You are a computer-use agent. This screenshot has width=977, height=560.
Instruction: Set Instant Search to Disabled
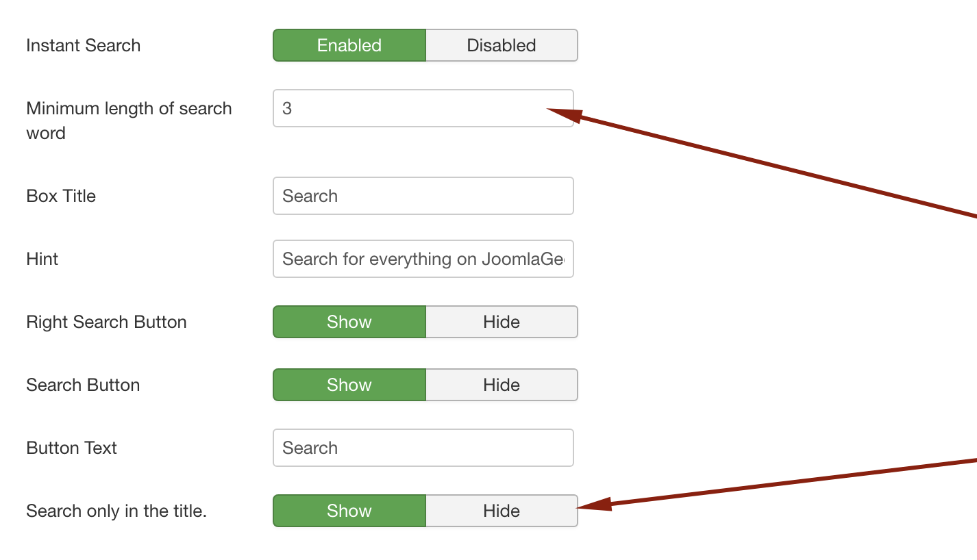[502, 45]
